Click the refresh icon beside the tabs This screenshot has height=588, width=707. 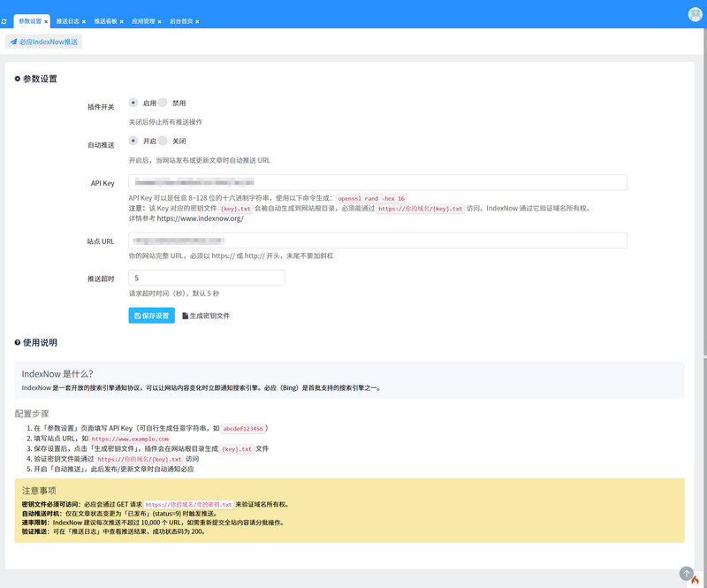(4, 21)
